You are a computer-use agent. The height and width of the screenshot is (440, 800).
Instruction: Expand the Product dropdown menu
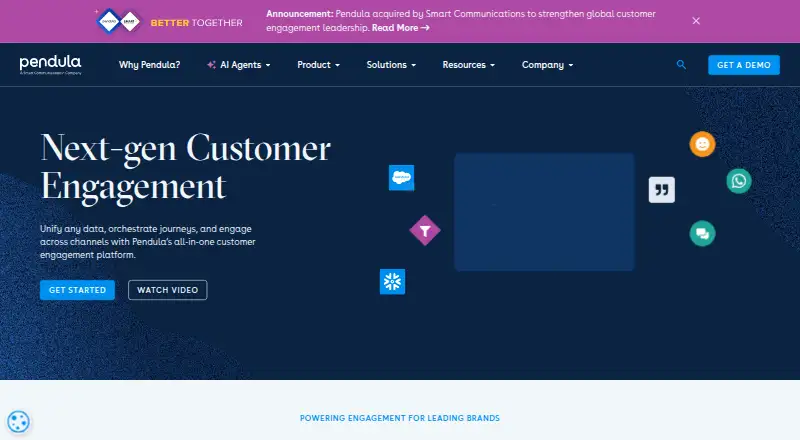318,65
